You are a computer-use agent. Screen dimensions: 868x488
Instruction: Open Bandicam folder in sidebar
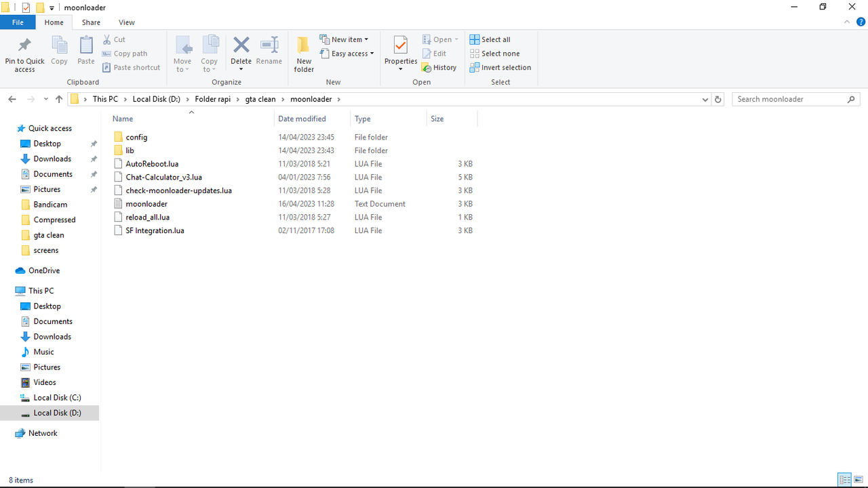(50, 205)
